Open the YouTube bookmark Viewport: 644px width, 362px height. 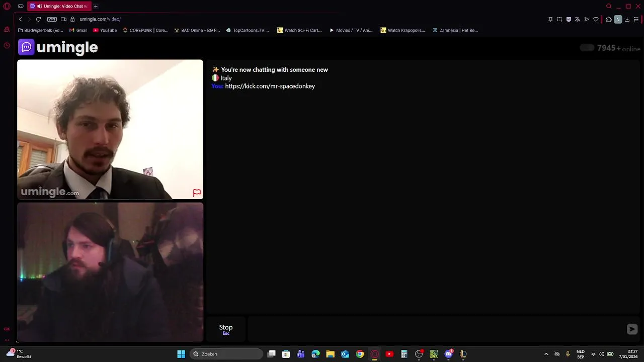click(105, 30)
